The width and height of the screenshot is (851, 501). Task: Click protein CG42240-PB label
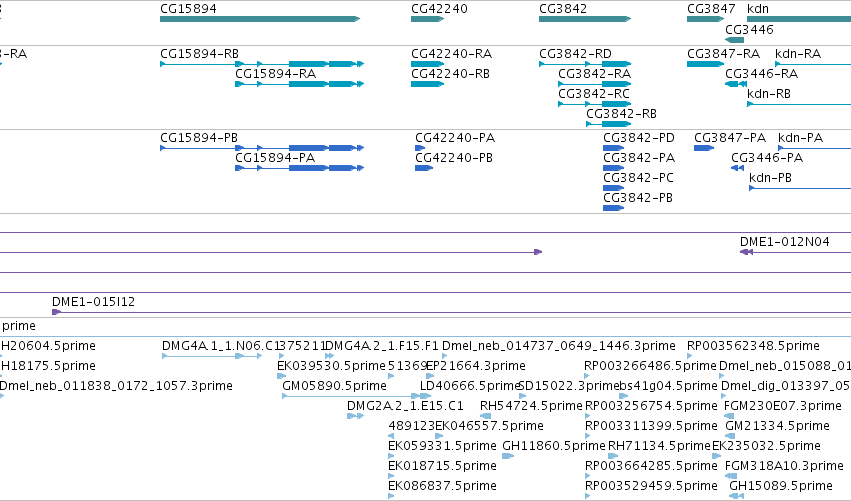click(x=454, y=158)
